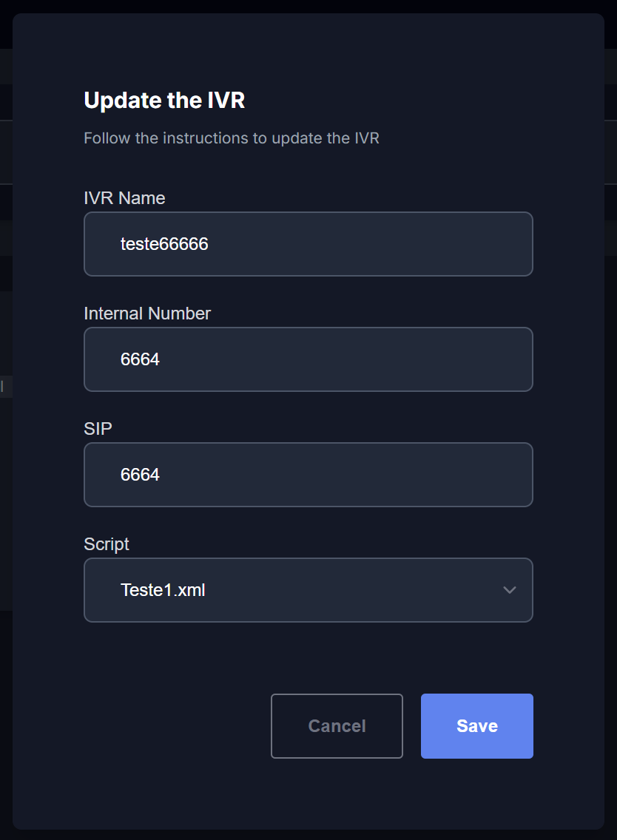Place cursor in the teste66666 text
Image resolution: width=617 pixels, height=840 pixels.
point(164,244)
